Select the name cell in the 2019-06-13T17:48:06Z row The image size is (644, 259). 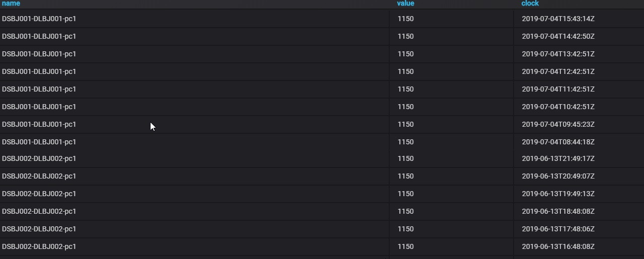pyautogui.click(x=39, y=229)
